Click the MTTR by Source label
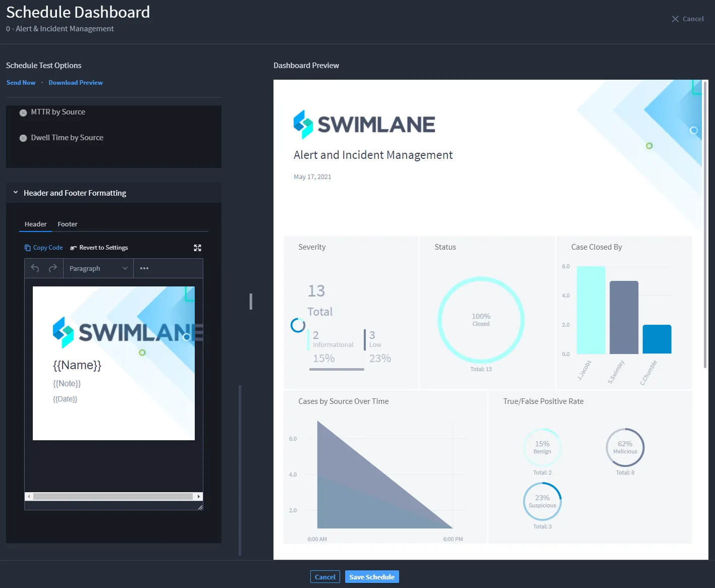 (58, 112)
